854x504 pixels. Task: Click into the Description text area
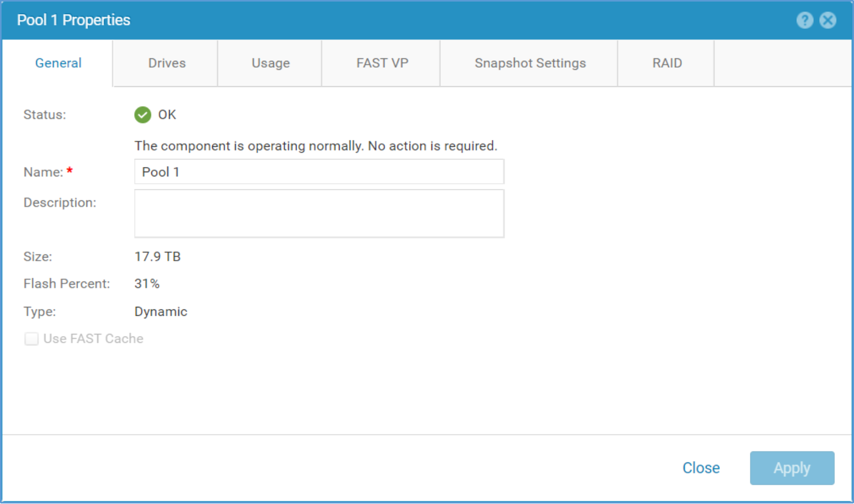tap(319, 214)
